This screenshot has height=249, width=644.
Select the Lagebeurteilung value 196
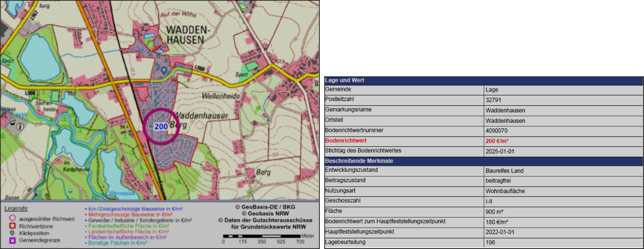tap(490, 242)
